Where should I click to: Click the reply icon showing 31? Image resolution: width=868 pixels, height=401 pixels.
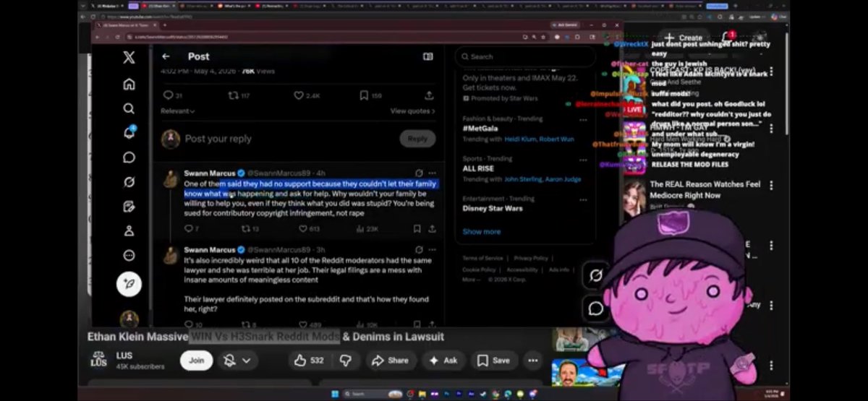pos(168,95)
